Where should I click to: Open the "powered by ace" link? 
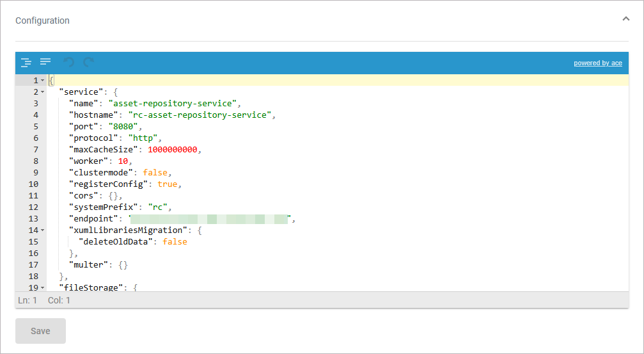[x=597, y=63]
